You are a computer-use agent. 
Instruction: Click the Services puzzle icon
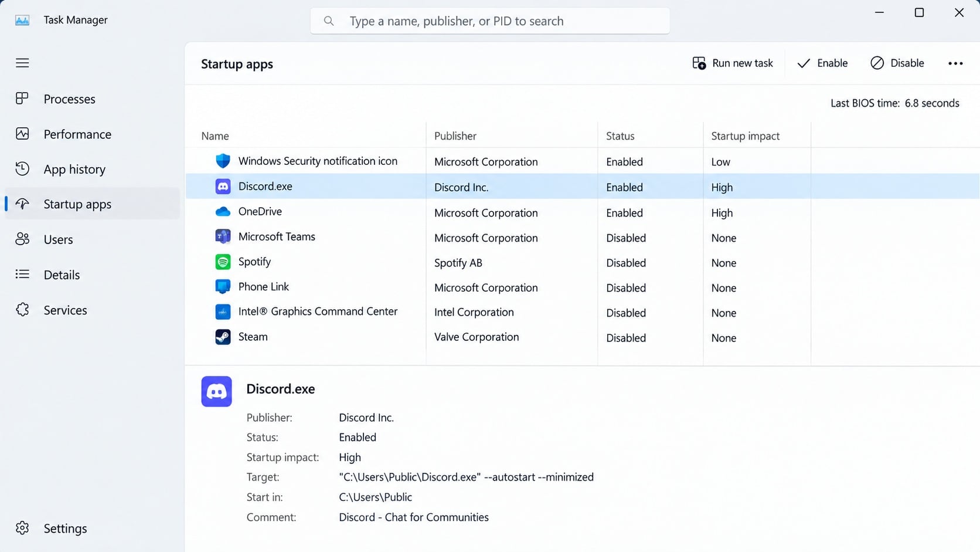22,310
